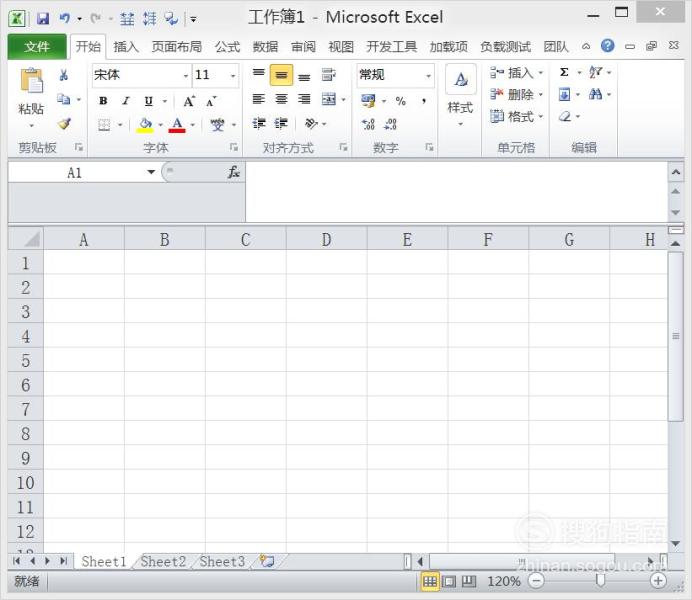Click the Fill down icon
The height and width of the screenshot is (600, 692).
click(564, 94)
